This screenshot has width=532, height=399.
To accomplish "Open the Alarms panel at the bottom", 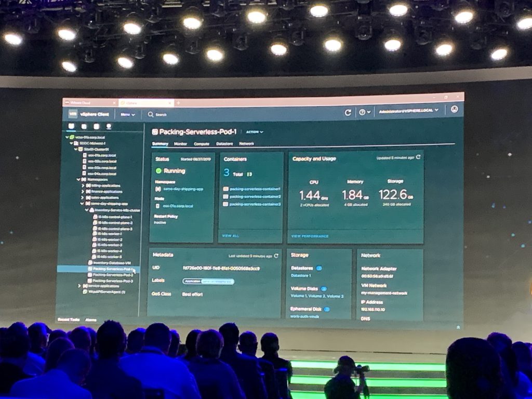I will click(x=90, y=320).
